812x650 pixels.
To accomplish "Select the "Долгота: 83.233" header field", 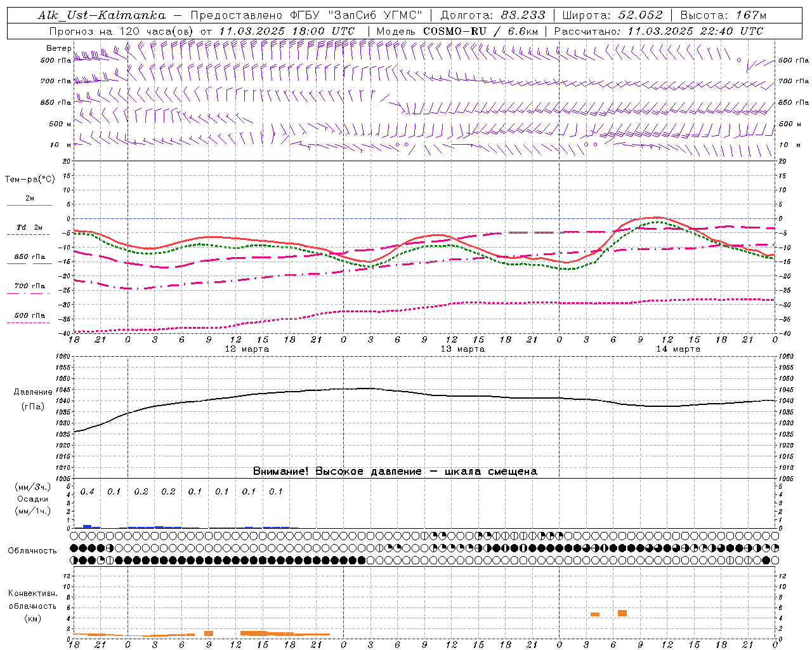I will (492, 15).
